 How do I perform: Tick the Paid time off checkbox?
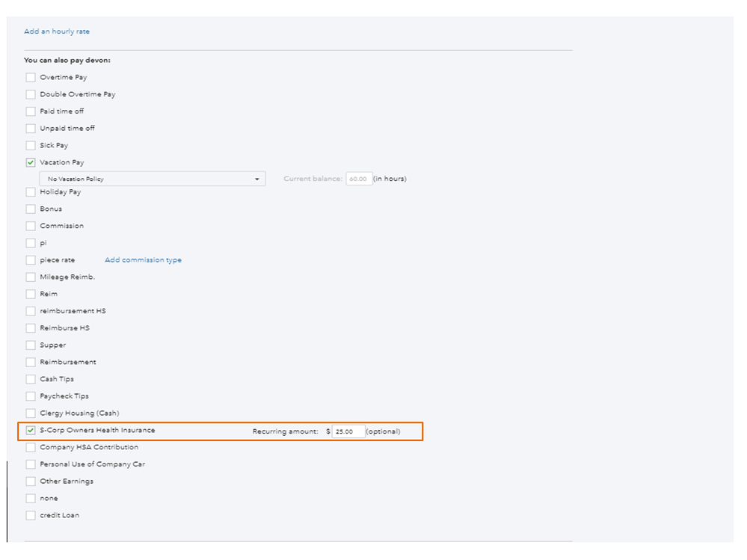(x=31, y=111)
